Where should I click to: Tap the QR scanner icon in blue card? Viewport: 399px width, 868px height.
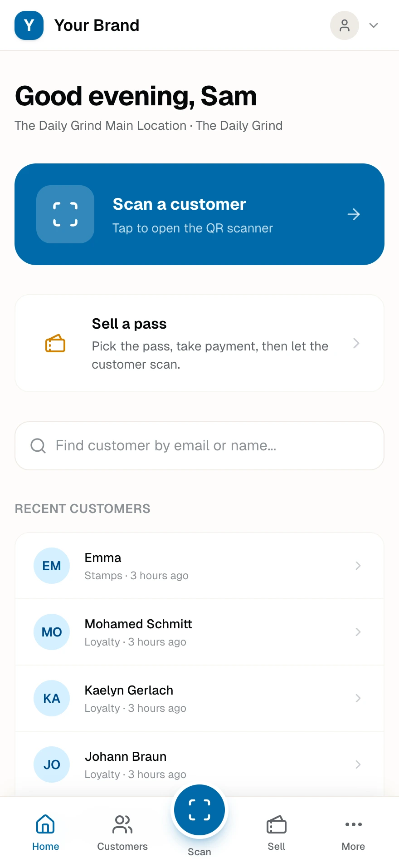pyautogui.click(x=65, y=214)
